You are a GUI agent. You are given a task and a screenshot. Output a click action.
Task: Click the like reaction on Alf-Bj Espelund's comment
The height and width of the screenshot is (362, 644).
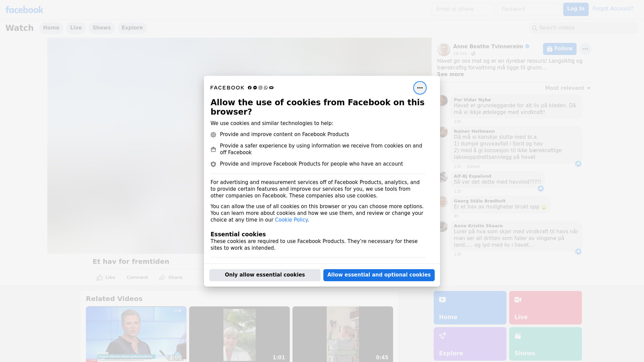point(540,188)
